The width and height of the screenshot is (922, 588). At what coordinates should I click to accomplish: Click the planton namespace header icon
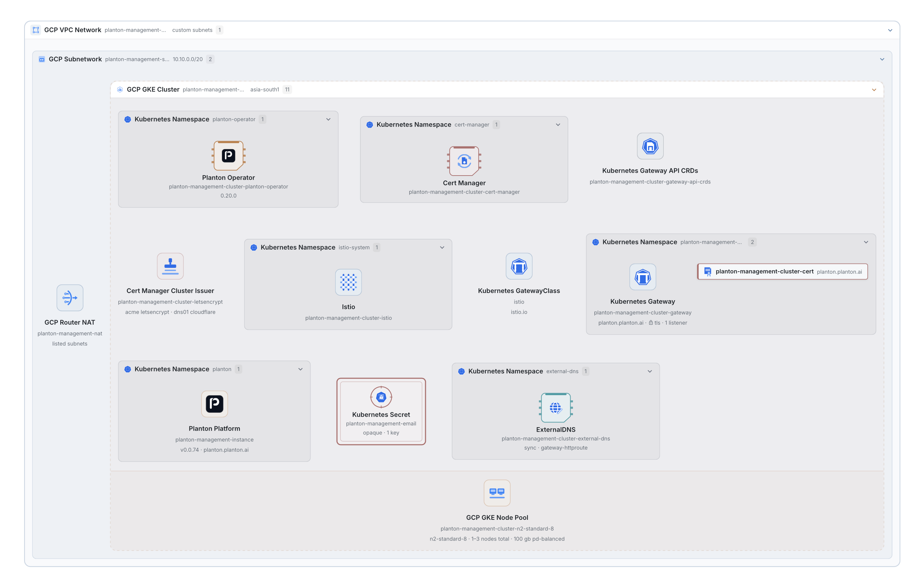(128, 369)
